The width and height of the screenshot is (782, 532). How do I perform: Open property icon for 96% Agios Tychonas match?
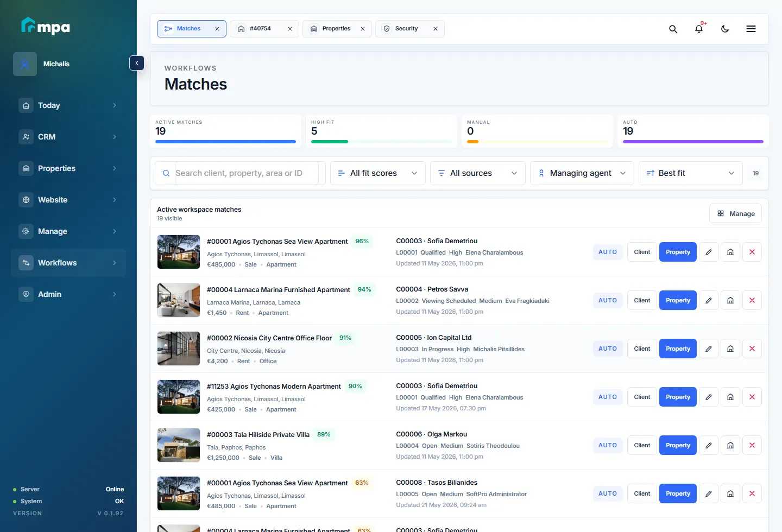[x=730, y=252]
